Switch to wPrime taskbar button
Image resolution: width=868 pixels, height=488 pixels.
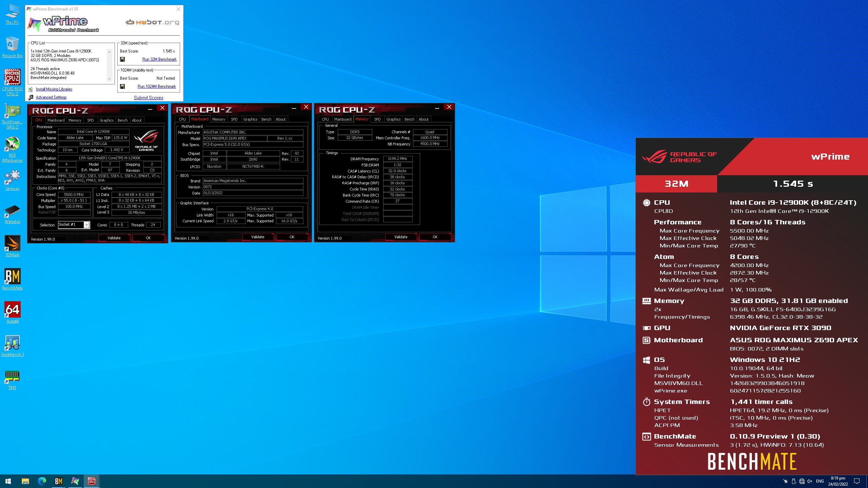pos(75,481)
